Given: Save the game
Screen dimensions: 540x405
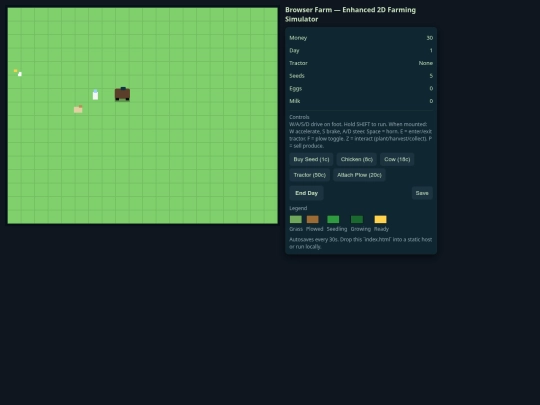Looking at the screenshot, I should [422, 193].
